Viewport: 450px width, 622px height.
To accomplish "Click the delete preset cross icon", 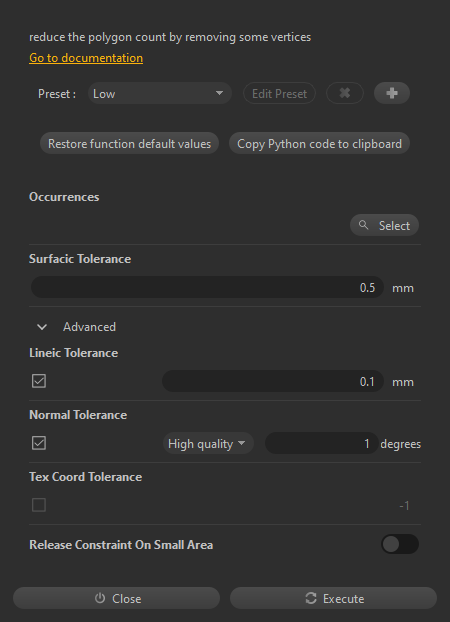I will (344, 93).
